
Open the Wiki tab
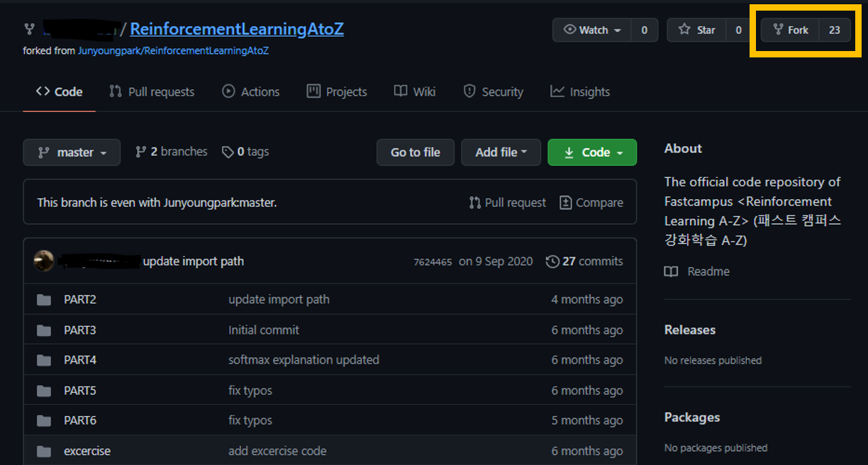coord(415,91)
